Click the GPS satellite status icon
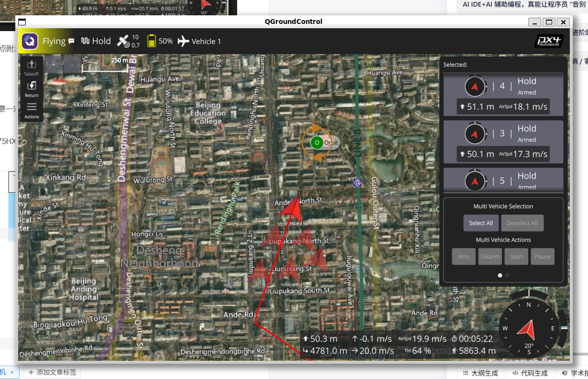 click(123, 41)
